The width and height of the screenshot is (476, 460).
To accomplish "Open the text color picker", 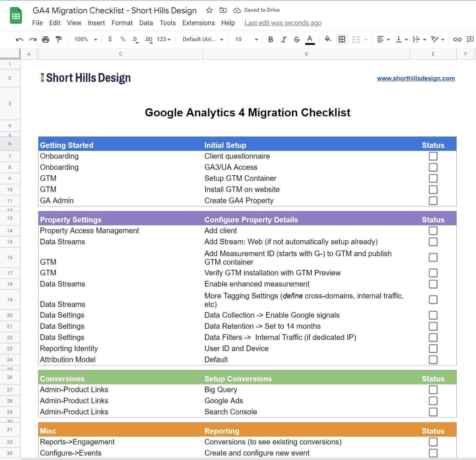I will point(310,39).
